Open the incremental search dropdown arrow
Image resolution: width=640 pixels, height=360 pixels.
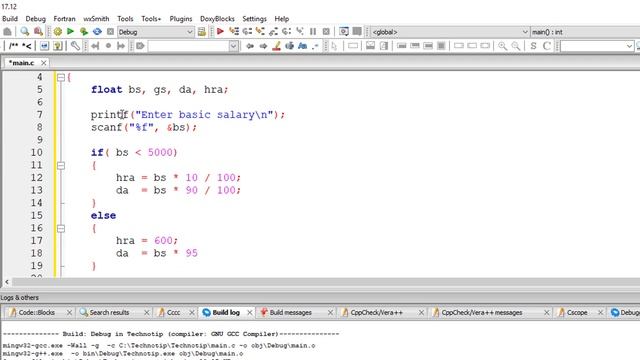pyautogui.click(x=233, y=46)
